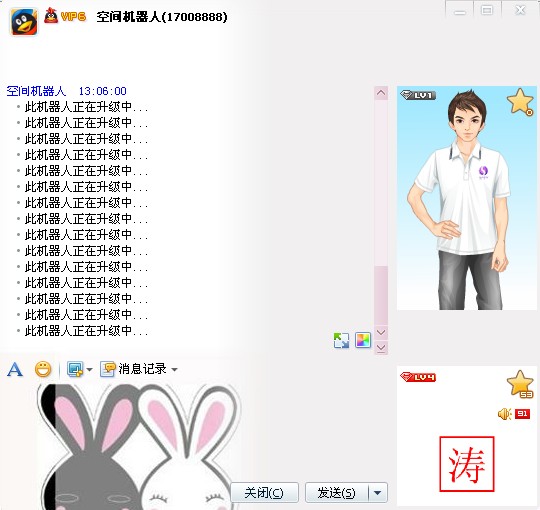Viewport: 540px width, 510px height.
Task: Click the screenshot capture icon
Action: 75,369
